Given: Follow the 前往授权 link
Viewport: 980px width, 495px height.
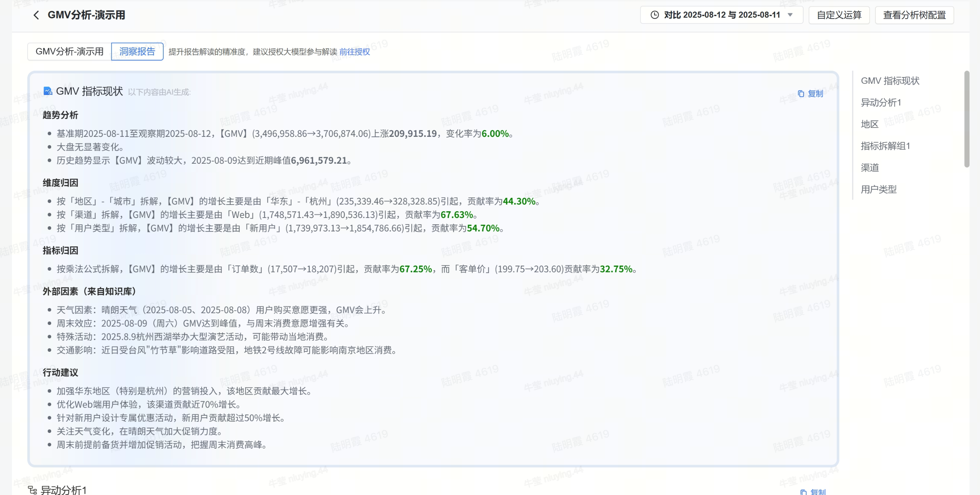Looking at the screenshot, I should coord(354,52).
